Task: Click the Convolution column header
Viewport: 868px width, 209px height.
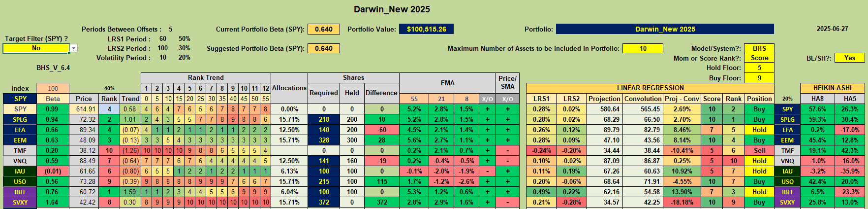Action: pyautogui.click(x=643, y=99)
